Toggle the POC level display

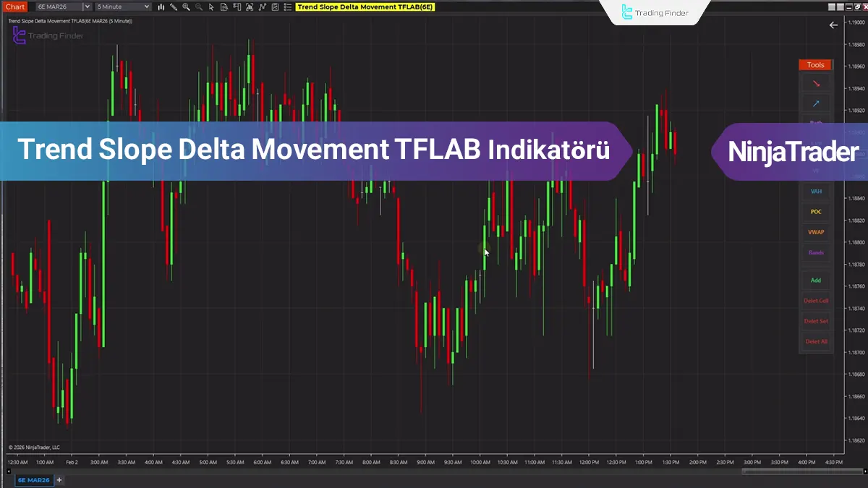pos(816,211)
